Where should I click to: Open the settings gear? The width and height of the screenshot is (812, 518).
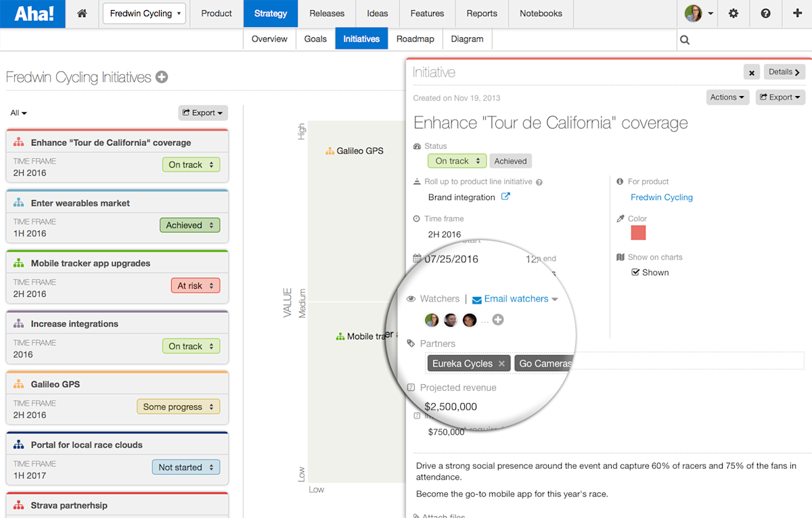point(734,14)
